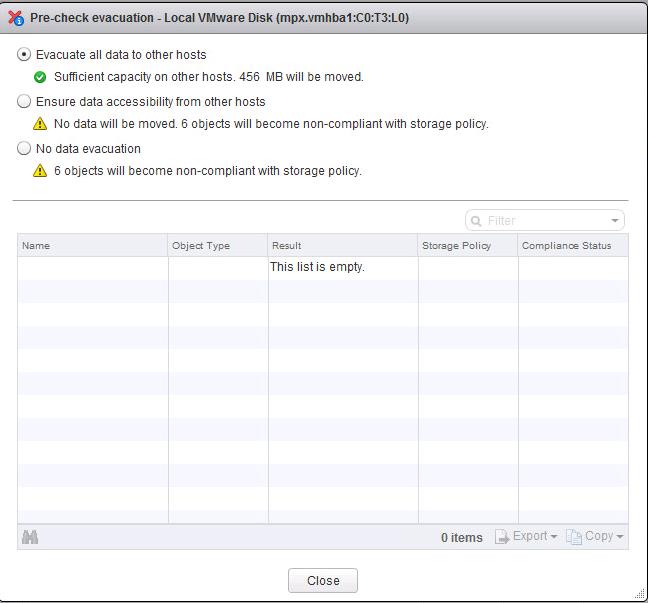
Task: Click the pre-check evacuation title bar icon
Action: point(16,18)
